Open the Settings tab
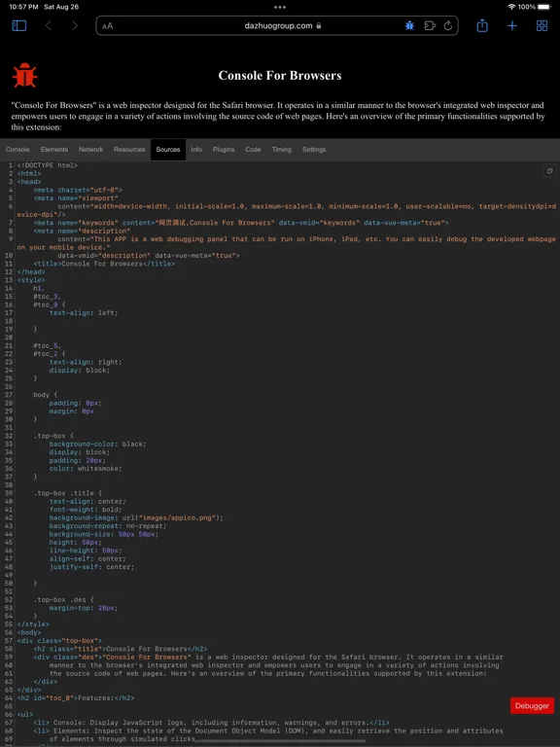This screenshot has width=560, height=747. pos(314,150)
